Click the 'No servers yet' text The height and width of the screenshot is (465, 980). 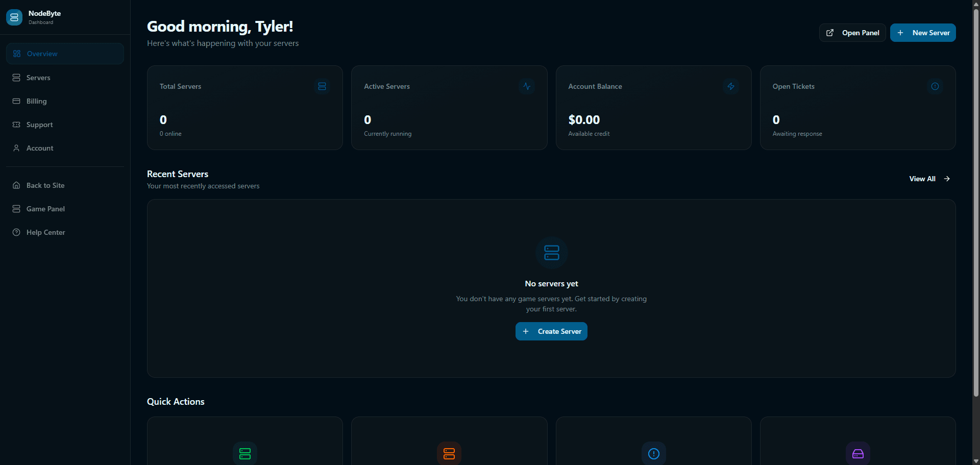point(551,284)
